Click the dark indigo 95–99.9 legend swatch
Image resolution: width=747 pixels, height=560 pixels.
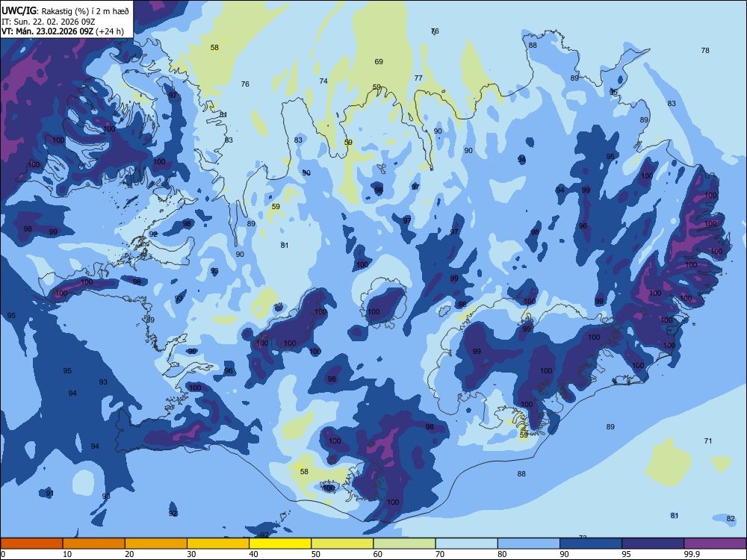653,544
